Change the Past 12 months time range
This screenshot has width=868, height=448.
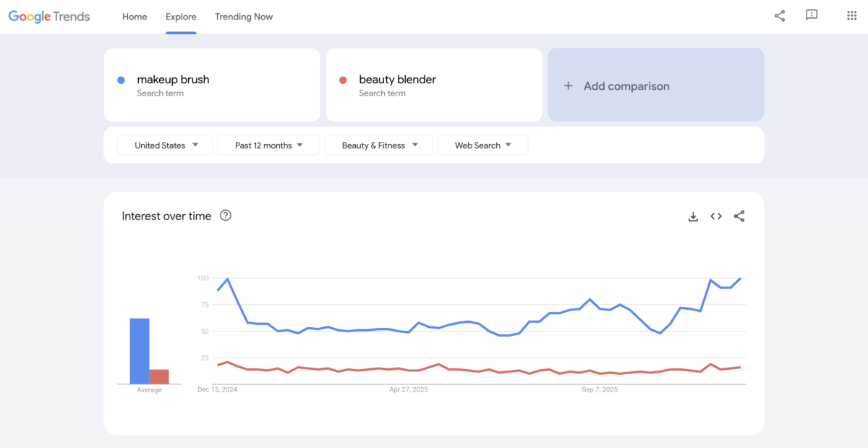tap(268, 145)
